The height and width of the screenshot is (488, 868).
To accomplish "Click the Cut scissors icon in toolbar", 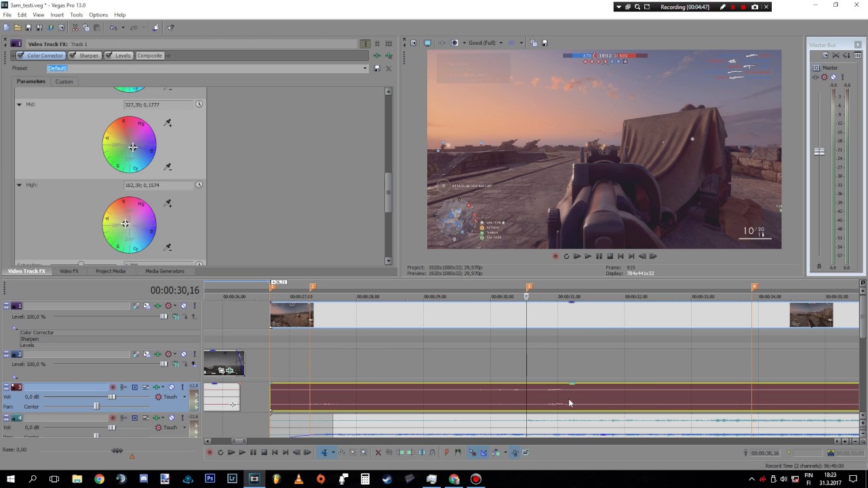I will 75,28.
